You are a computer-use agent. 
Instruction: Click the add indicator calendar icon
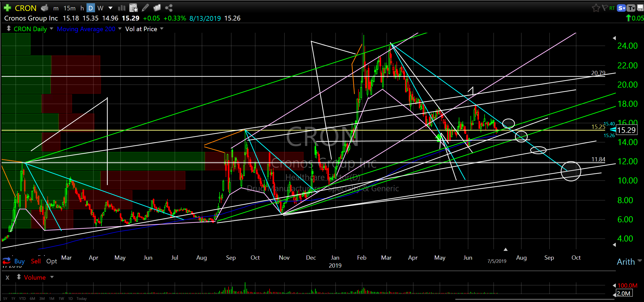coord(133,8)
